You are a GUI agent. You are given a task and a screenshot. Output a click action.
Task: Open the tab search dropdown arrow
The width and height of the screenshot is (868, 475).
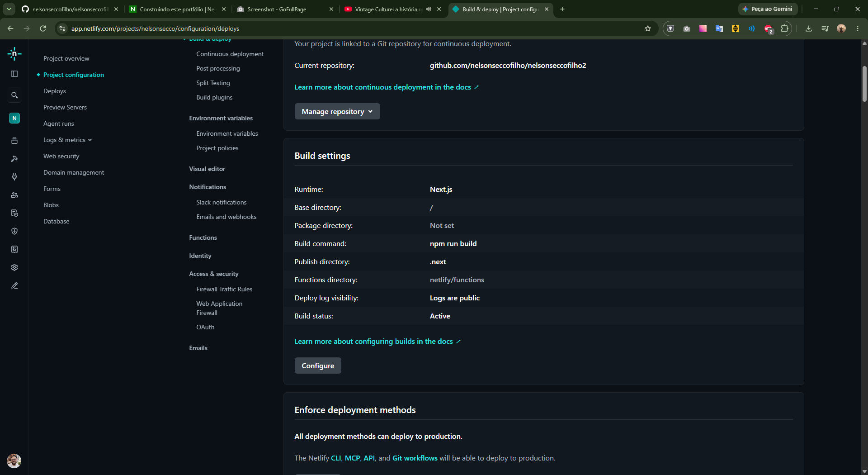9,9
